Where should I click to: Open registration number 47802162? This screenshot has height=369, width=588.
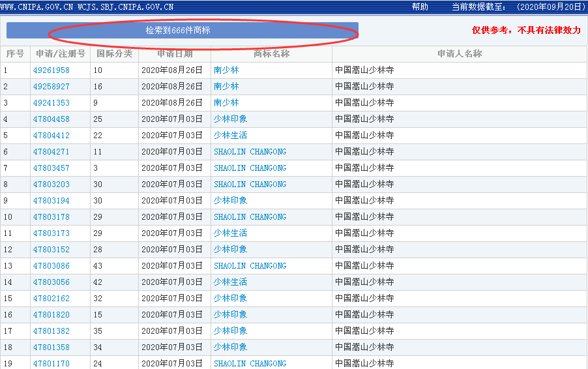[x=51, y=299]
